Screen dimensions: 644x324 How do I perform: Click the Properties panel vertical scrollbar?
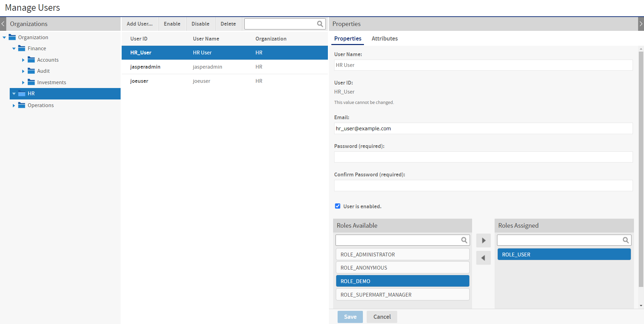641,169
